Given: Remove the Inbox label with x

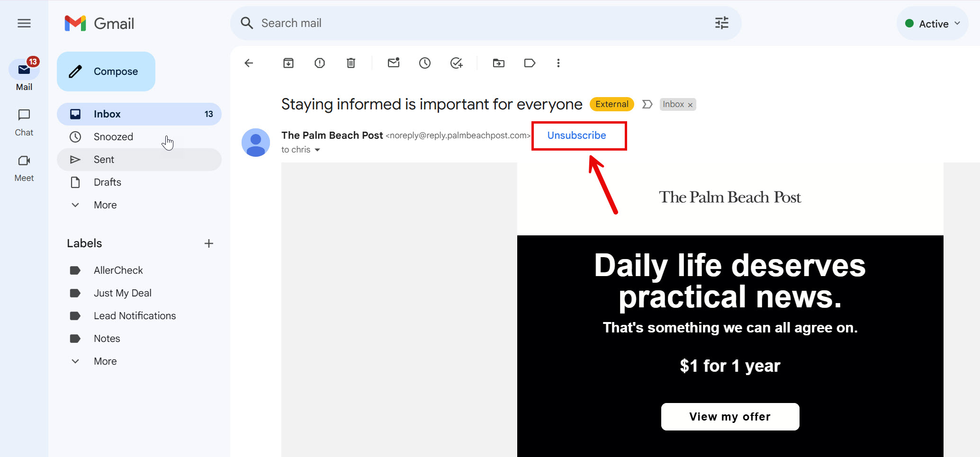Looking at the screenshot, I should click(x=690, y=105).
